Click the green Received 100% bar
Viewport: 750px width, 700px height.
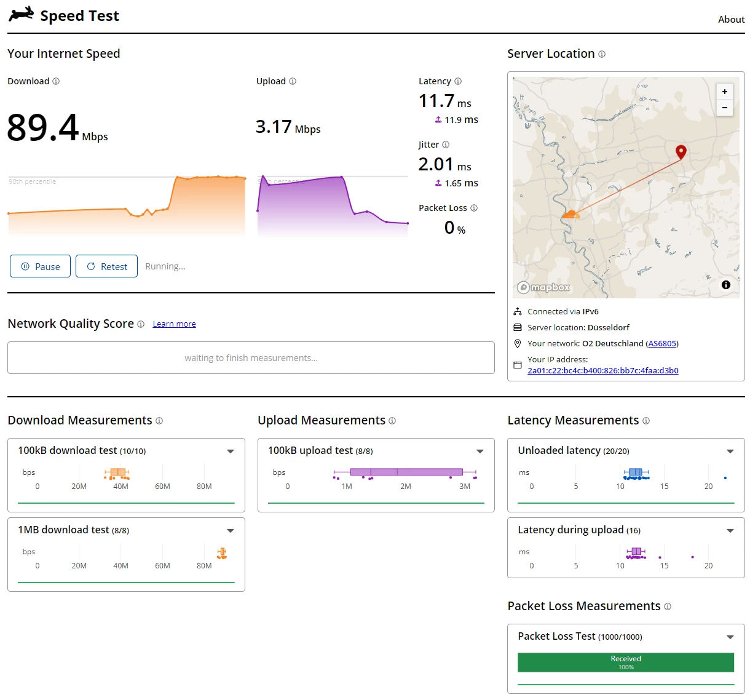[626, 662]
